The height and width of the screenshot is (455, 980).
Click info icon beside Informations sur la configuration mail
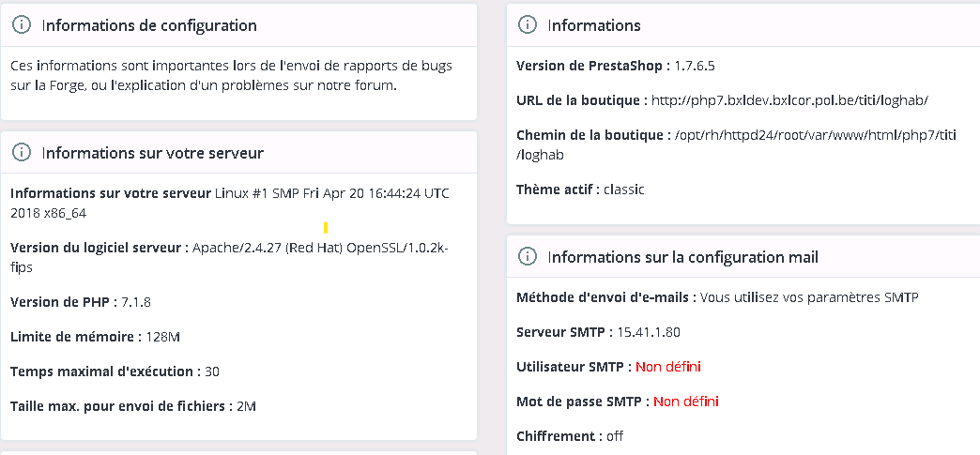pos(528,256)
